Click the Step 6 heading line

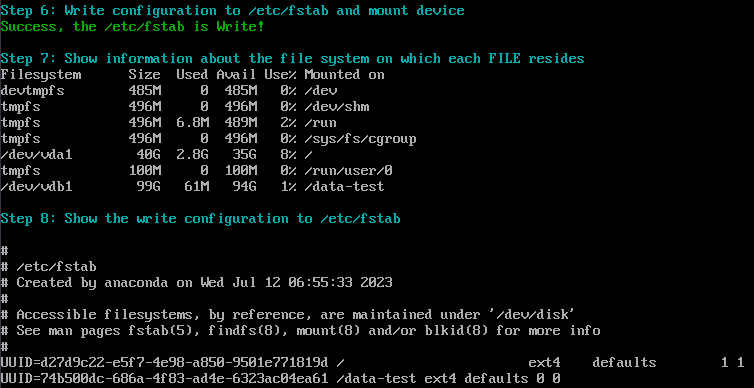(233, 11)
